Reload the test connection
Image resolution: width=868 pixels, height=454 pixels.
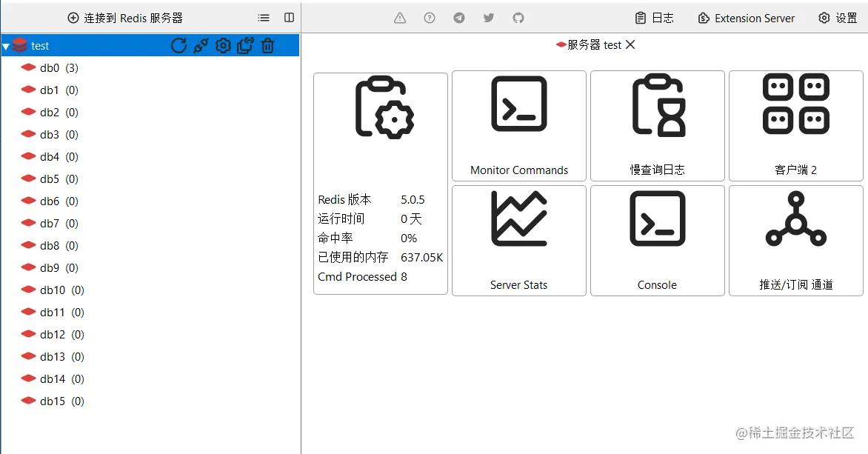coord(178,45)
